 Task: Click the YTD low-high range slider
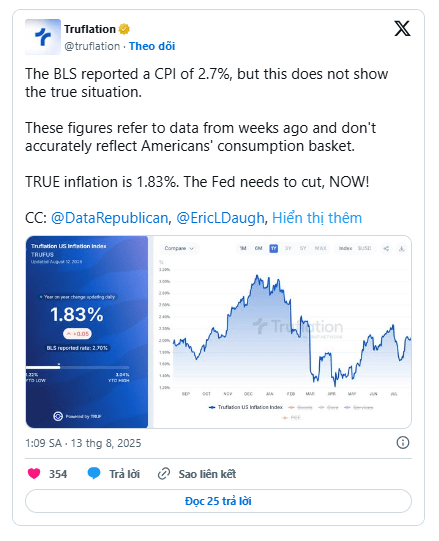[78, 367]
